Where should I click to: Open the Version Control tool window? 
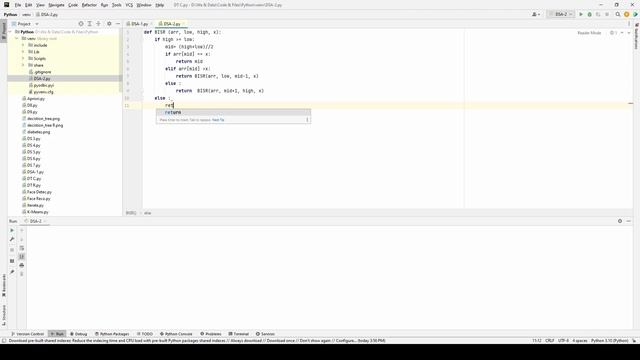[x=27, y=334]
